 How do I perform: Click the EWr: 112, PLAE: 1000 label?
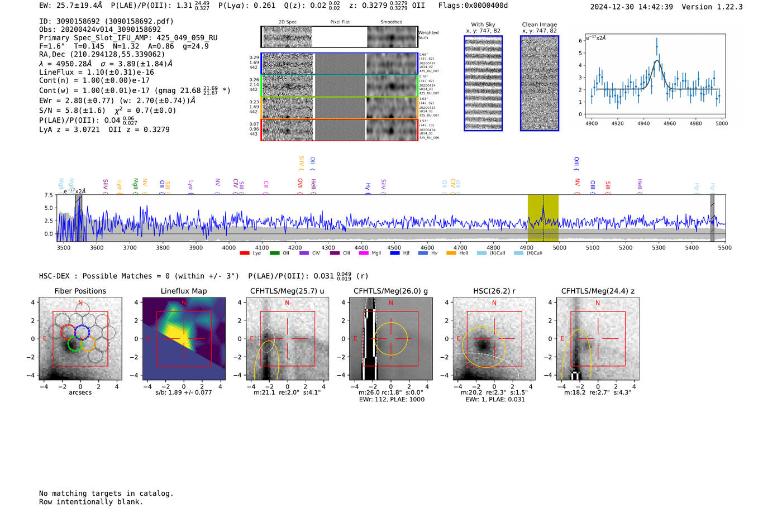tap(390, 399)
